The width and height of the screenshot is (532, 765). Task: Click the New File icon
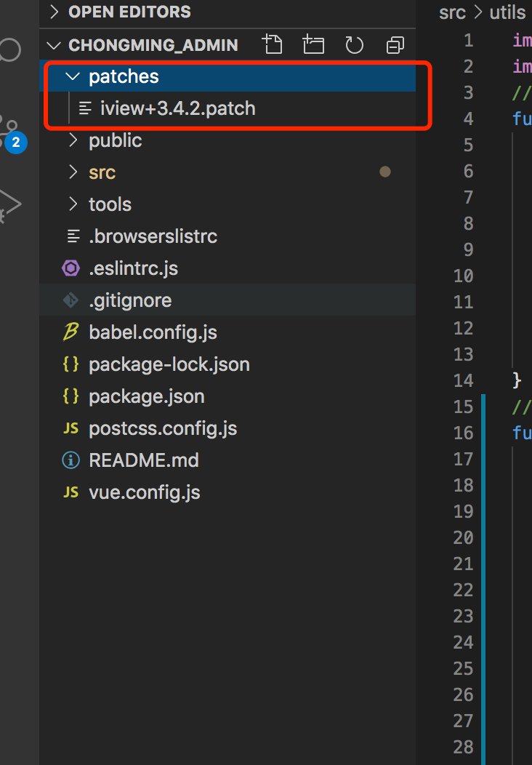[x=273, y=45]
